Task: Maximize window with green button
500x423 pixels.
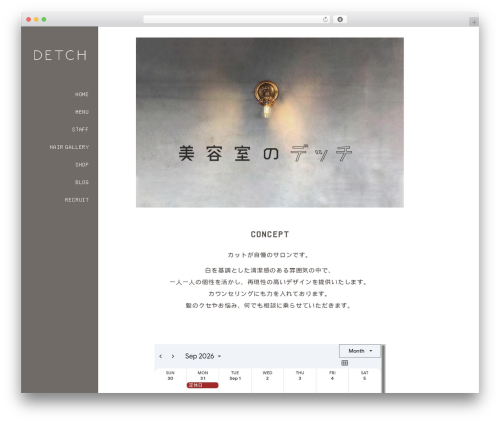Action: point(44,19)
